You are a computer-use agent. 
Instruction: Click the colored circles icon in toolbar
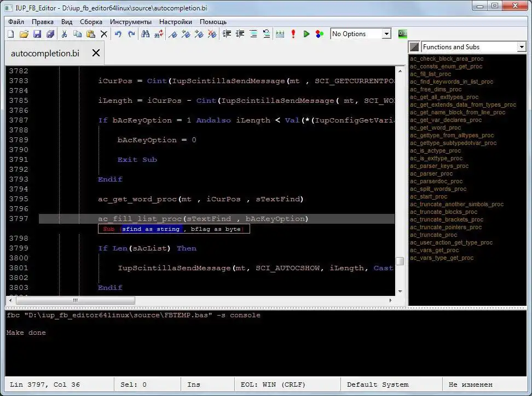pos(320,34)
